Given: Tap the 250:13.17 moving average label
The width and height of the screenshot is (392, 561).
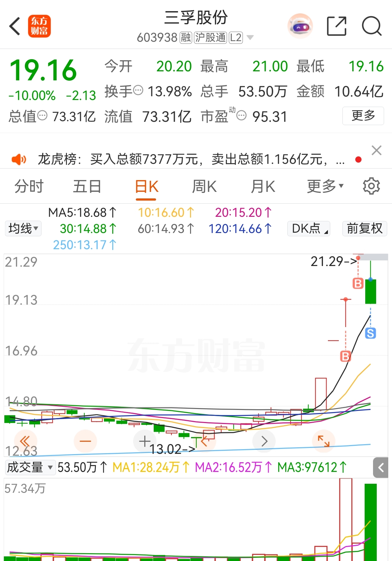Looking at the screenshot, I should (x=85, y=245).
